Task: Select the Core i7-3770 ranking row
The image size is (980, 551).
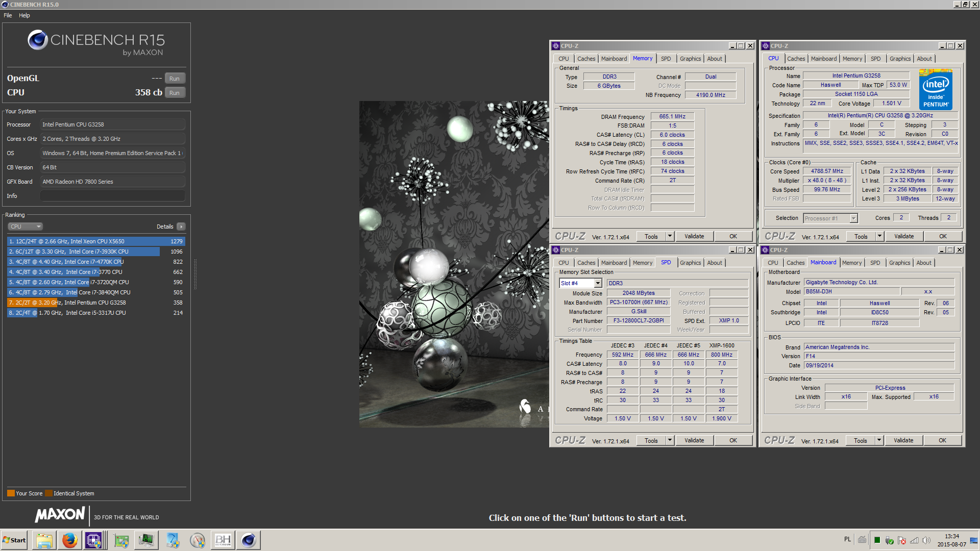Action: click(96, 272)
